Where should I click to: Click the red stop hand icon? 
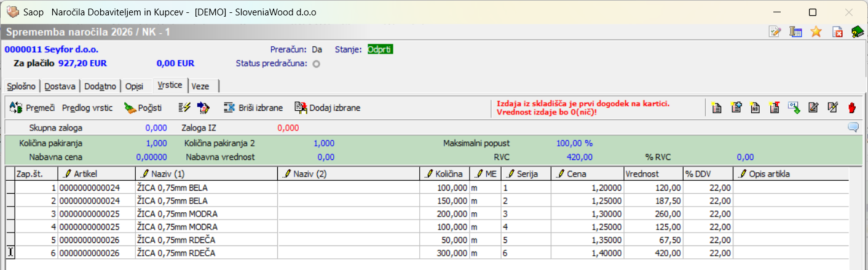[852, 108]
